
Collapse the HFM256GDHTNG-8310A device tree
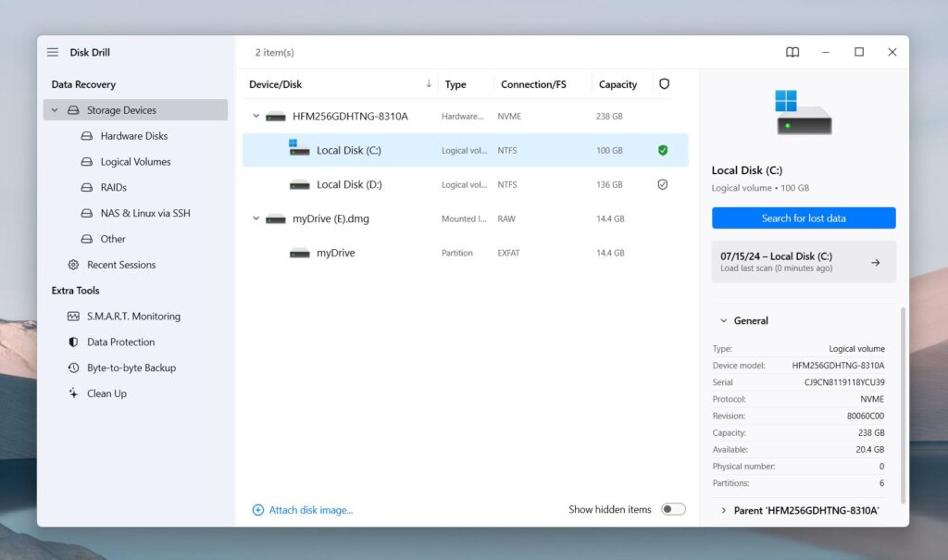[x=256, y=116]
